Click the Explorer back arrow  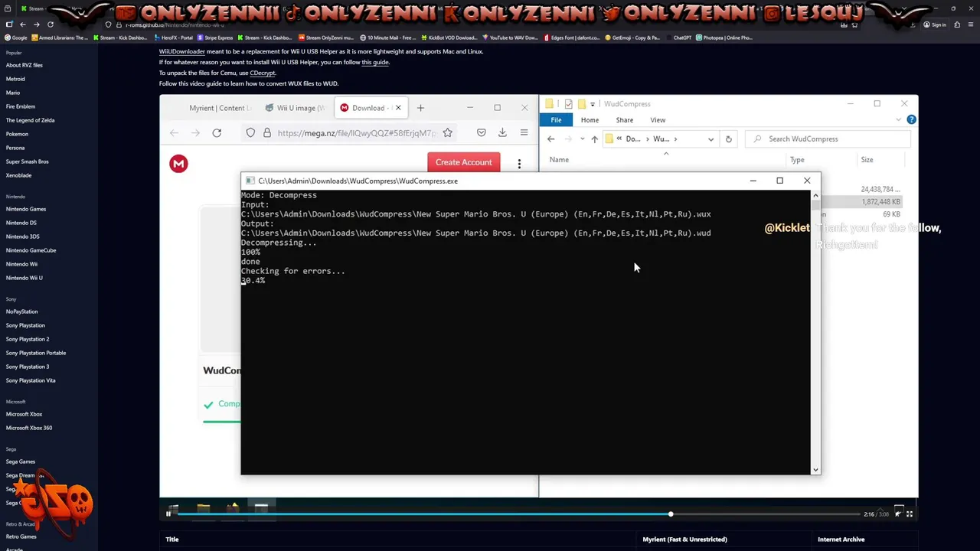click(550, 139)
